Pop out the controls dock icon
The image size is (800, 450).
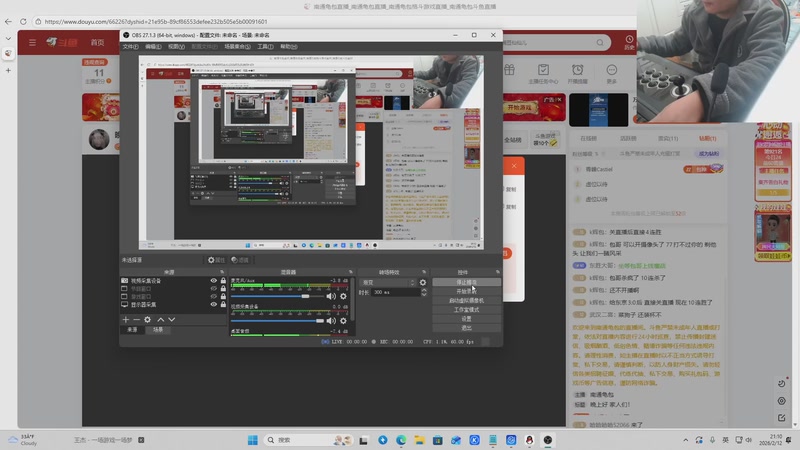point(498,272)
